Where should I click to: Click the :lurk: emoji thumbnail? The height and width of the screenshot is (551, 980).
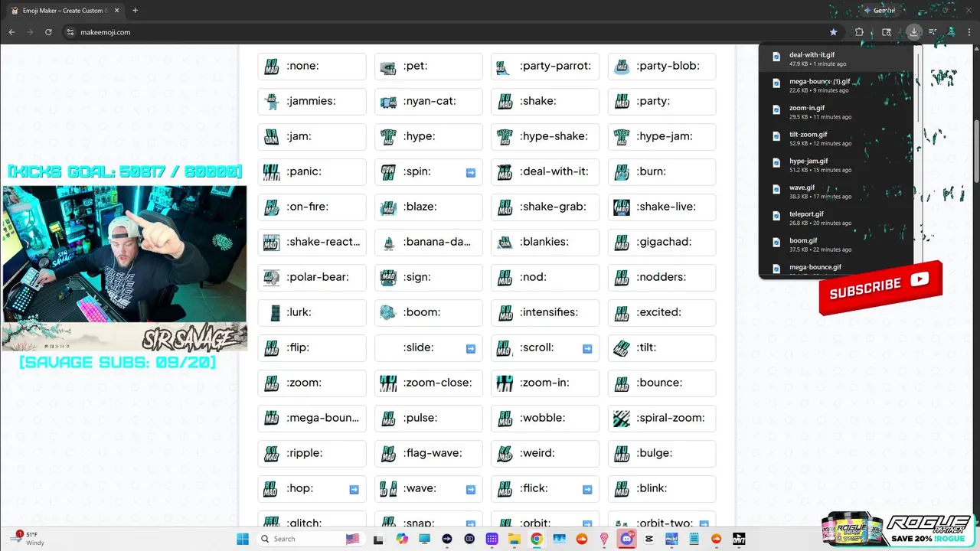(275, 312)
